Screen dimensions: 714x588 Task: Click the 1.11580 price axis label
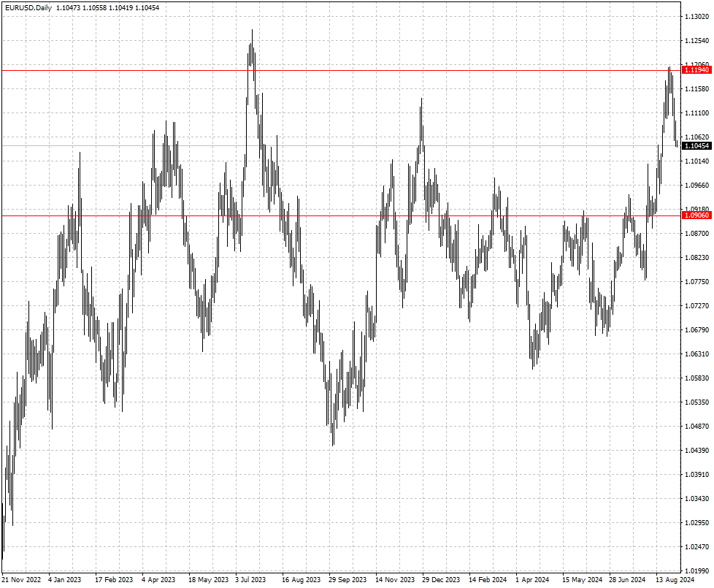pyautogui.click(x=696, y=89)
